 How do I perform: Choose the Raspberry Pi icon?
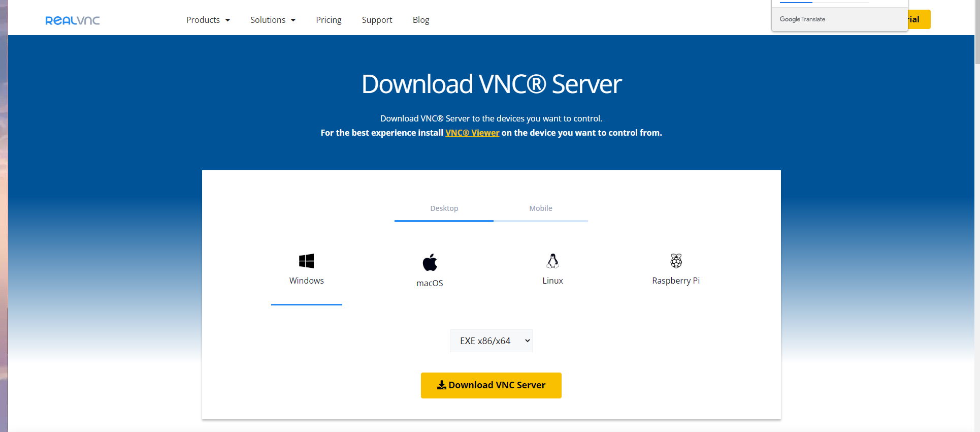coord(676,261)
